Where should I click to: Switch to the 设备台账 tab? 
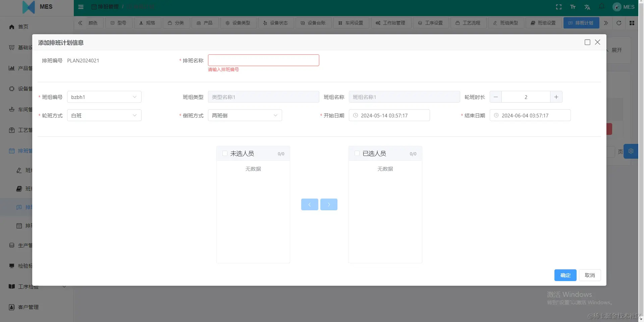pos(314,23)
